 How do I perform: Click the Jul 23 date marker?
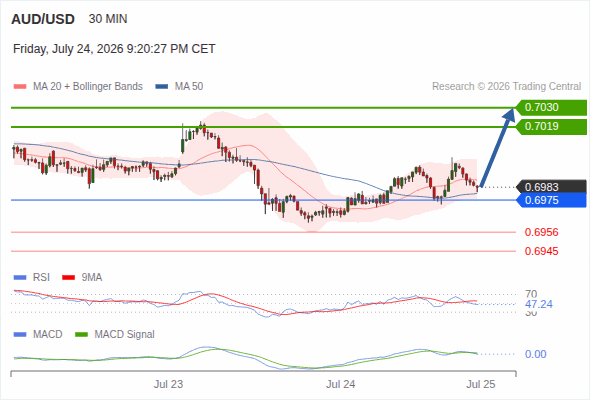coord(168,384)
